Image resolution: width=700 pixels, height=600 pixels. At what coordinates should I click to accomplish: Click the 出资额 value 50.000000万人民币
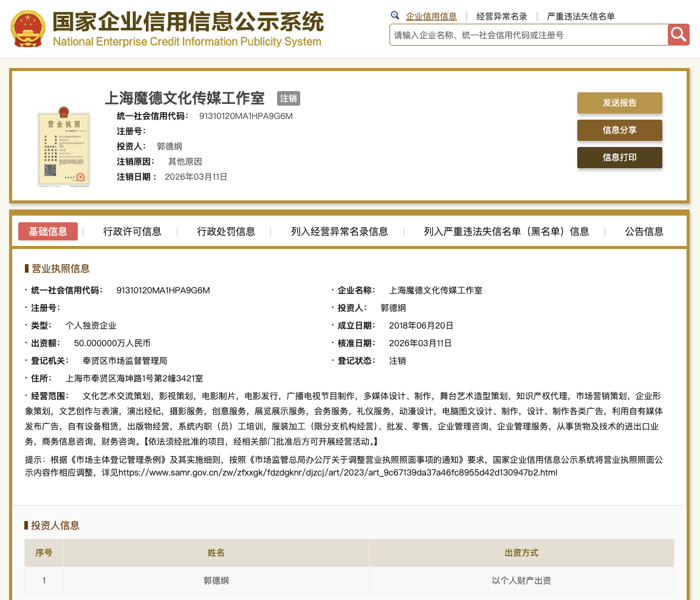point(112,343)
